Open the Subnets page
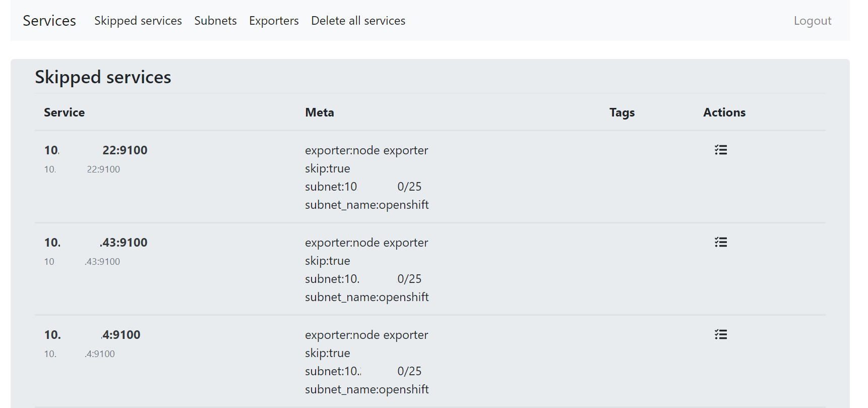The width and height of the screenshot is (868, 408). click(x=215, y=21)
